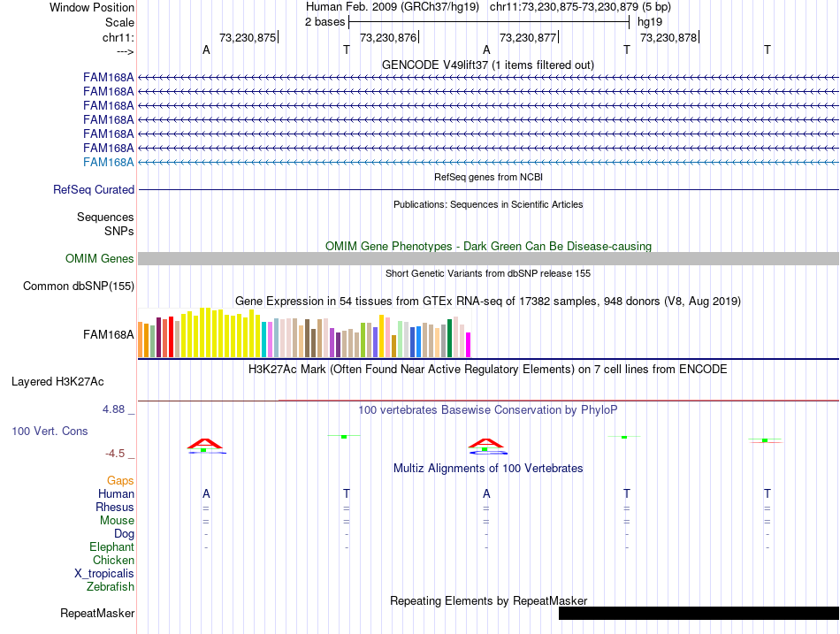840x634 pixels.
Task: Select the X_tropicalis alignment row label
Action: coord(104,574)
